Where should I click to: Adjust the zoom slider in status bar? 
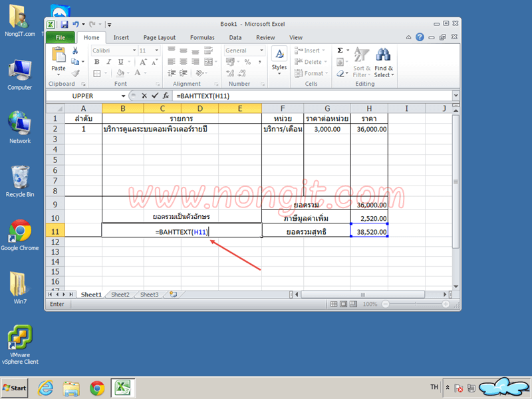pos(416,304)
